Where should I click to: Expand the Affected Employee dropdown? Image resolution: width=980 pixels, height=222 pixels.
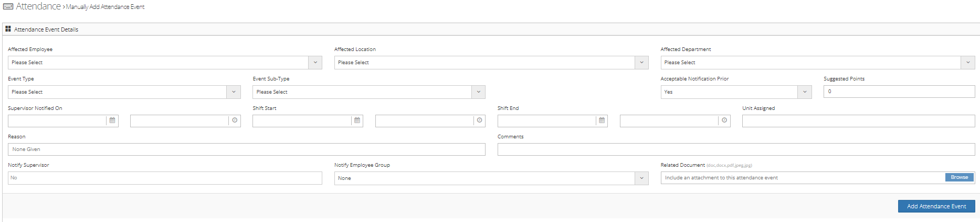(315, 63)
